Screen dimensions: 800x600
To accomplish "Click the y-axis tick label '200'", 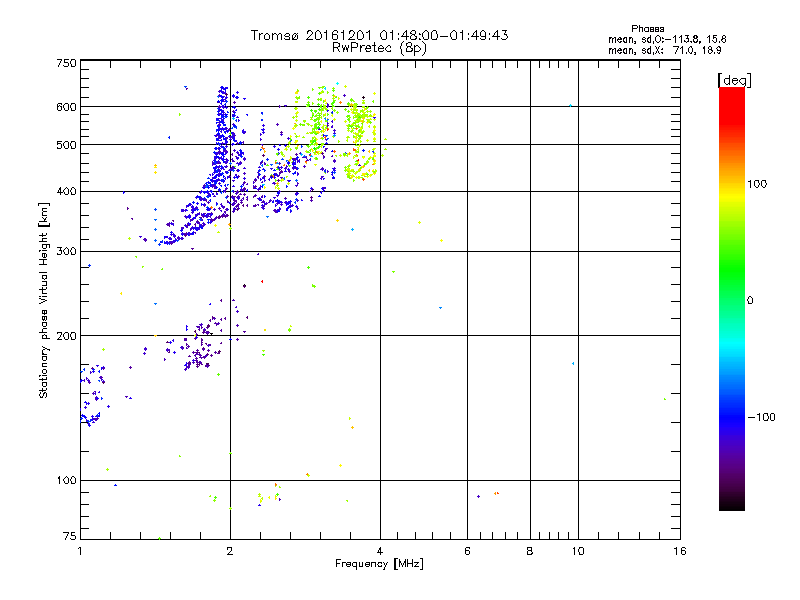I will 66,336.
